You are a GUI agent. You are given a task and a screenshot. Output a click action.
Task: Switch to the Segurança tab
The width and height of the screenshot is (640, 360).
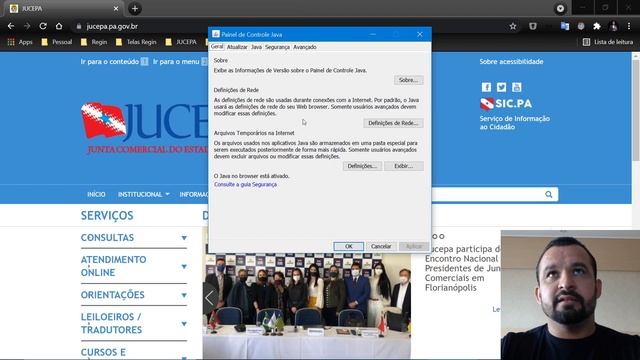click(277, 47)
